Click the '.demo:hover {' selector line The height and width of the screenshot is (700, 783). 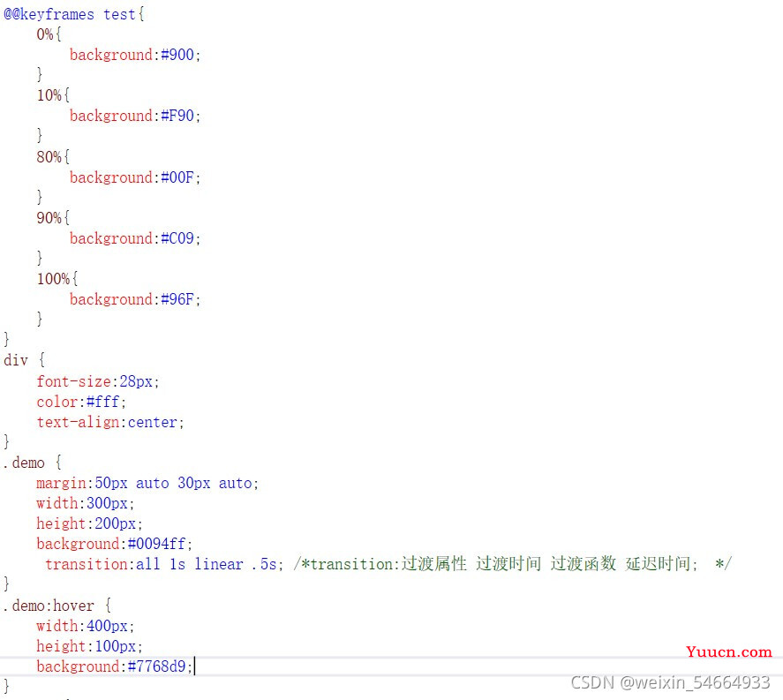click(56, 606)
